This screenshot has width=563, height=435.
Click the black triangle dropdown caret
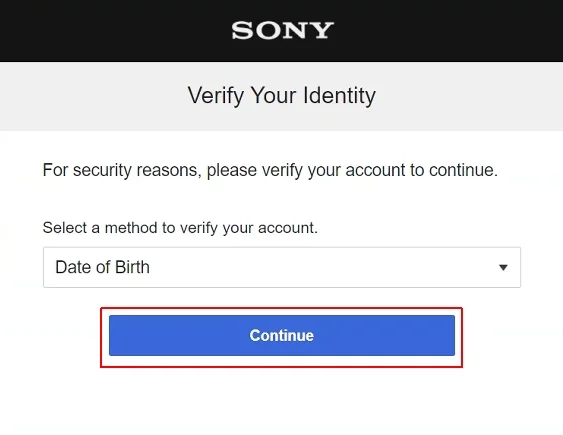point(503,267)
